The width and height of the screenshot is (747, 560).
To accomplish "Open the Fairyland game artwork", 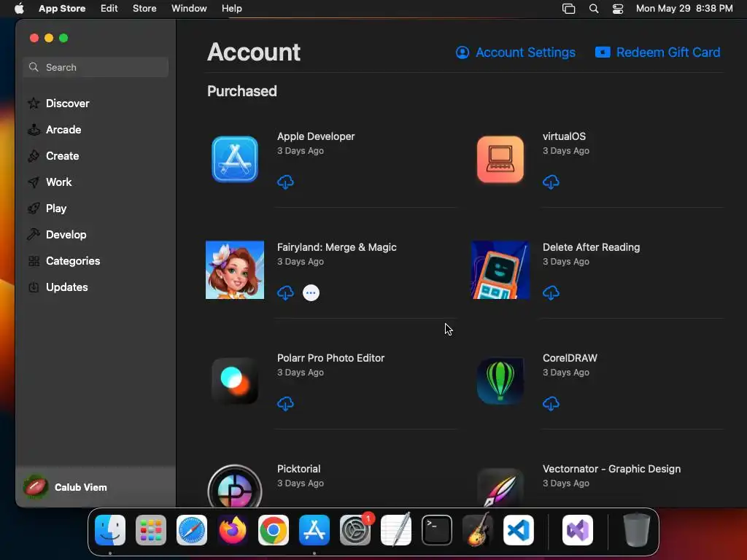I will pyautogui.click(x=235, y=270).
